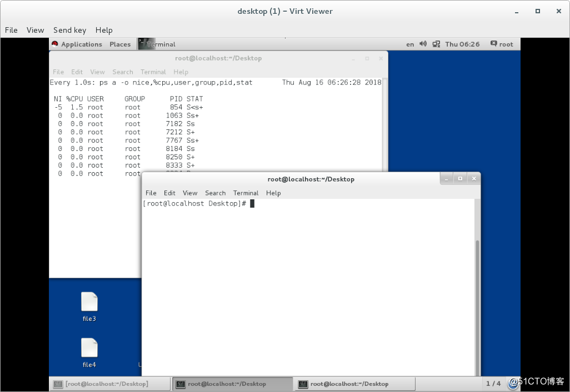
Task: Close the background watch terminal window
Action: [381, 58]
